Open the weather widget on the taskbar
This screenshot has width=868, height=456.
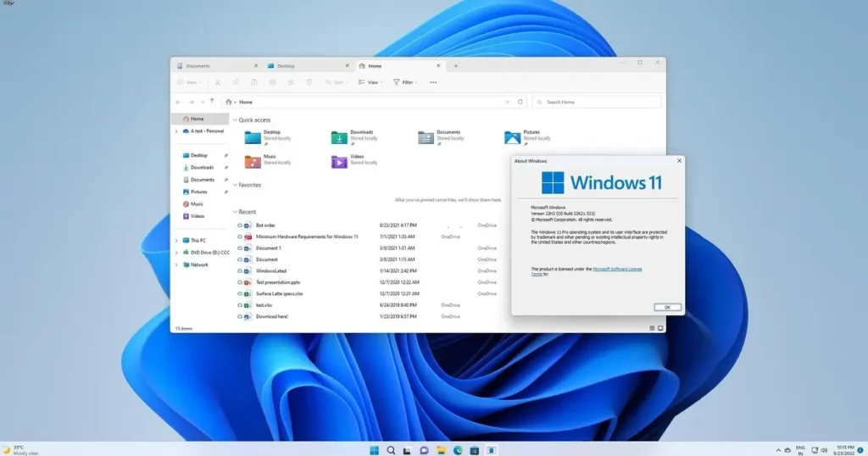[x=21, y=450]
